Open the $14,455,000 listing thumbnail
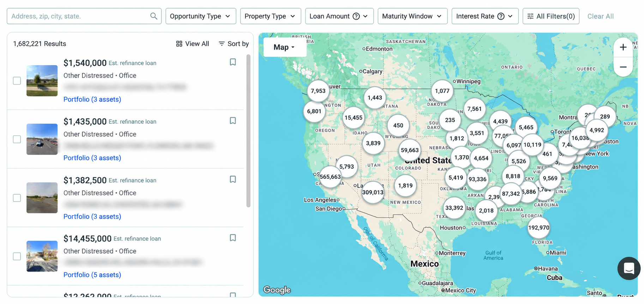Screen dimensions: 644x304 (x=42, y=256)
